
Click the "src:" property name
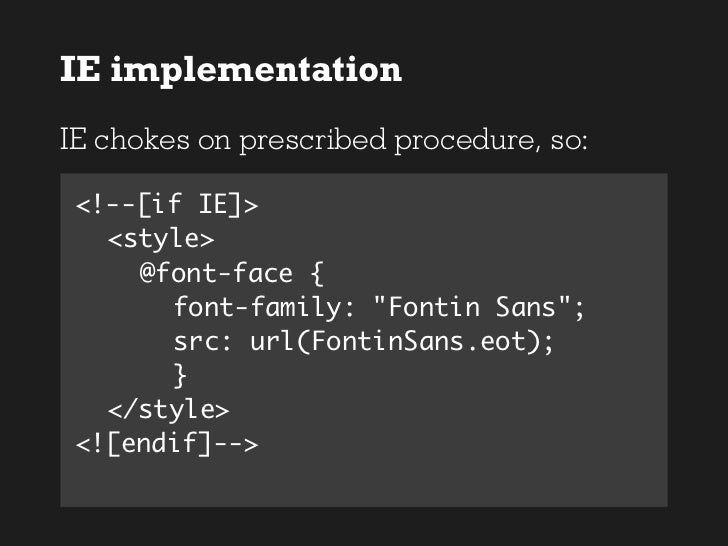tap(203, 342)
